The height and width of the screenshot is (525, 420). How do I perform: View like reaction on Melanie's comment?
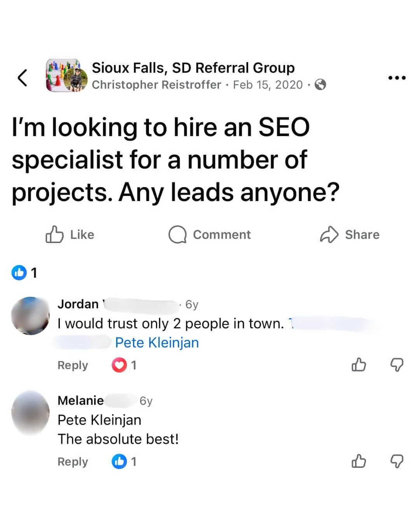(124, 462)
